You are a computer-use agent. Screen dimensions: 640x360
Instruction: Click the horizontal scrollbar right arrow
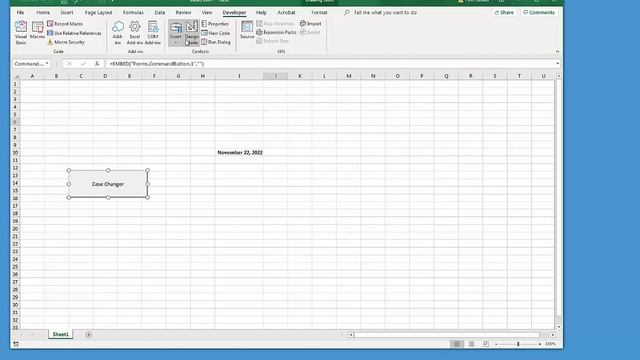point(553,335)
